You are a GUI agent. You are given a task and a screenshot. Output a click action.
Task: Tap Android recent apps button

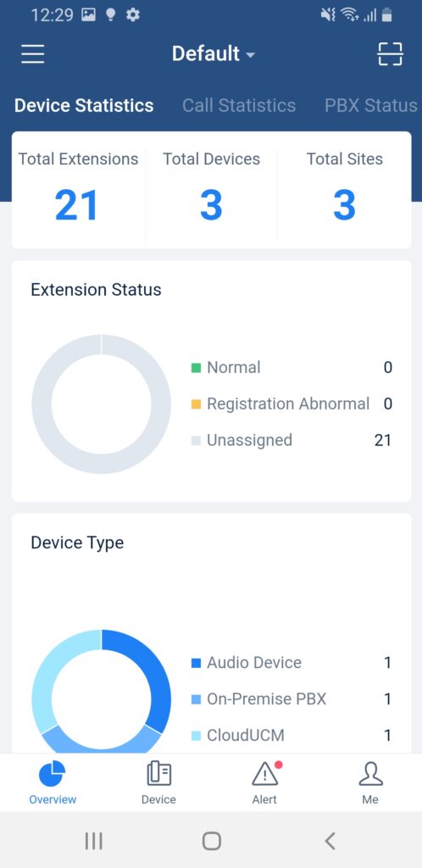[x=93, y=841]
